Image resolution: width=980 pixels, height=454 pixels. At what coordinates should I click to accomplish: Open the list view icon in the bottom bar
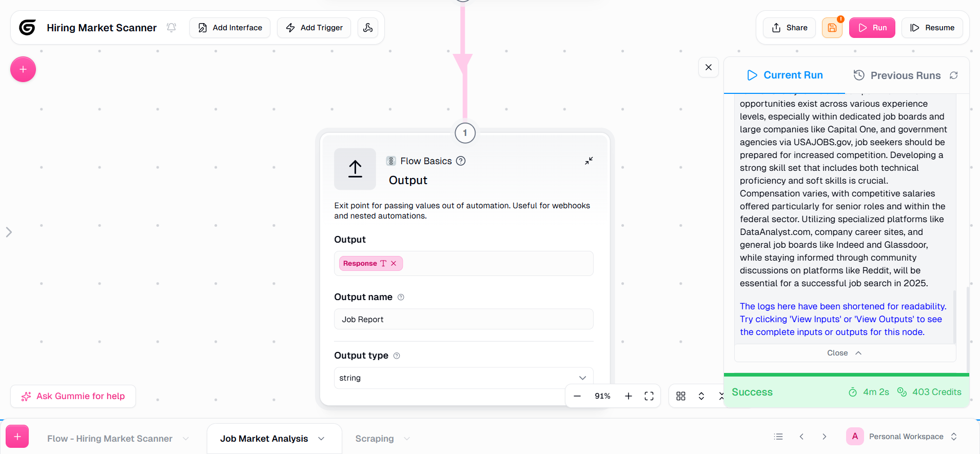pyautogui.click(x=778, y=437)
